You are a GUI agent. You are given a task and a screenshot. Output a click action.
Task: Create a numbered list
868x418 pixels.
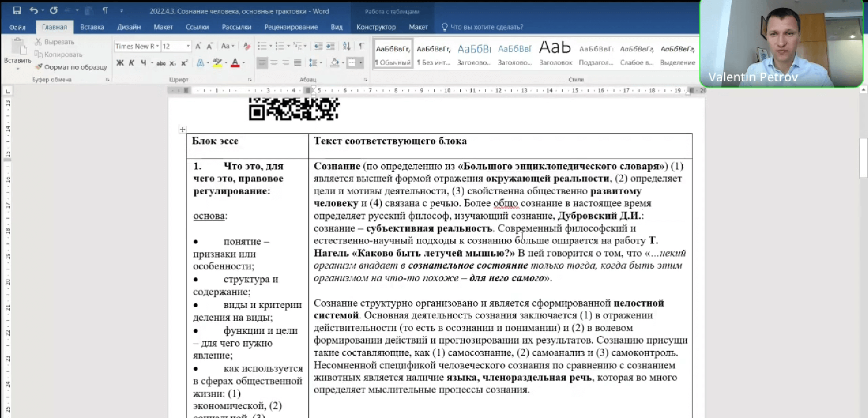(x=280, y=46)
